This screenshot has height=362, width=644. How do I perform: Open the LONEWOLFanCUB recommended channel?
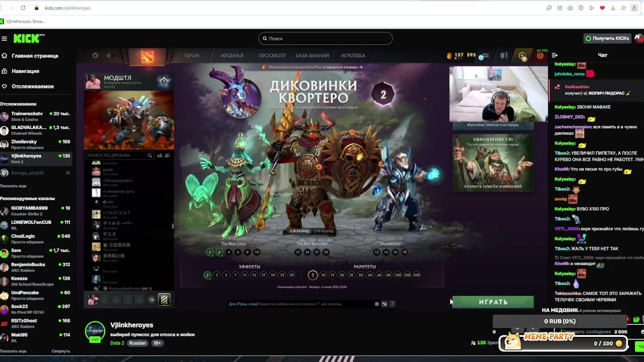35,225
